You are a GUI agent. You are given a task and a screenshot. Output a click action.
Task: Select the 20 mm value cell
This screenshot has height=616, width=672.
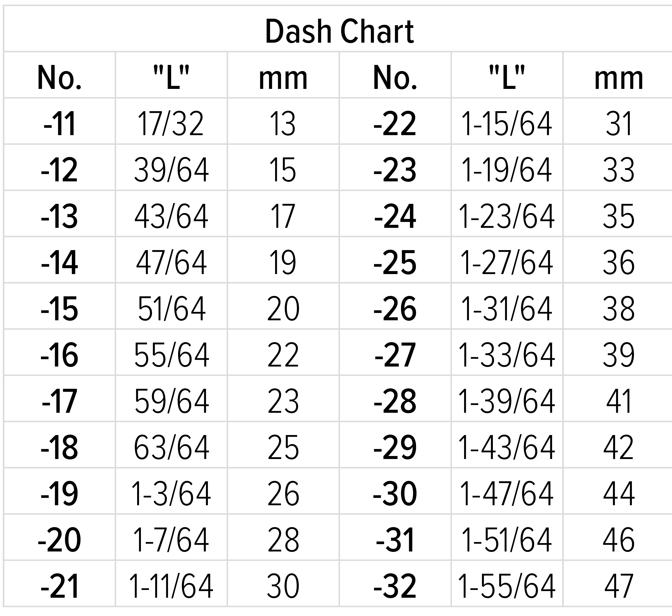coord(283,309)
